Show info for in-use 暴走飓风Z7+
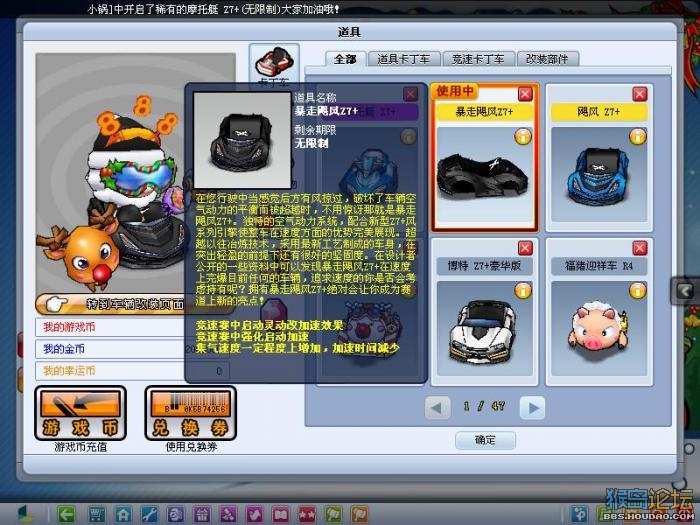 coord(523,137)
